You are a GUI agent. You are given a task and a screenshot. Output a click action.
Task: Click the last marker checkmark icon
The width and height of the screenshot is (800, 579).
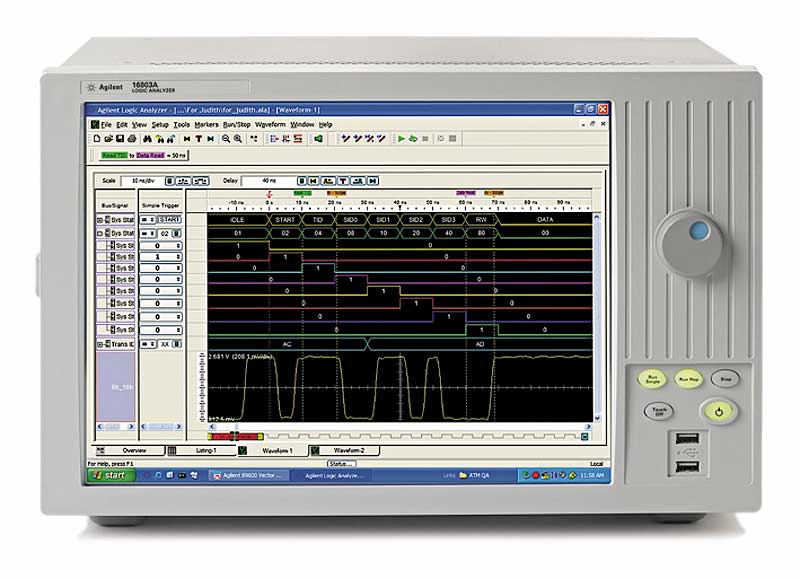381,138
